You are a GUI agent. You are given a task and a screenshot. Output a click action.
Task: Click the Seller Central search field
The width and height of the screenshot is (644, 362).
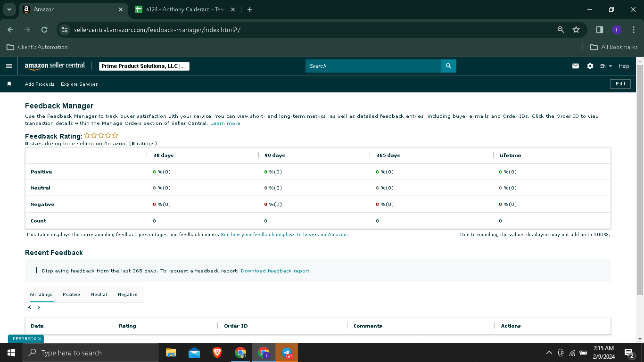[373, 66]
